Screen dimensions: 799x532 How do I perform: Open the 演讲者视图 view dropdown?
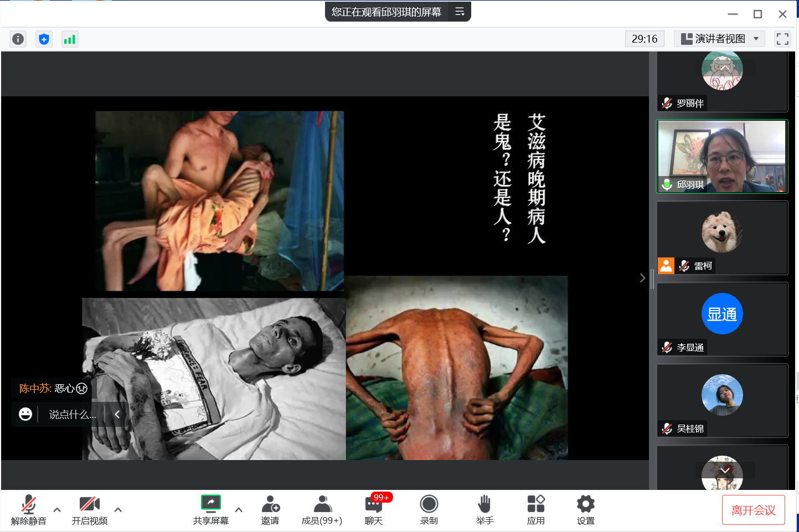pyautogui.click(x=719, y=39)
